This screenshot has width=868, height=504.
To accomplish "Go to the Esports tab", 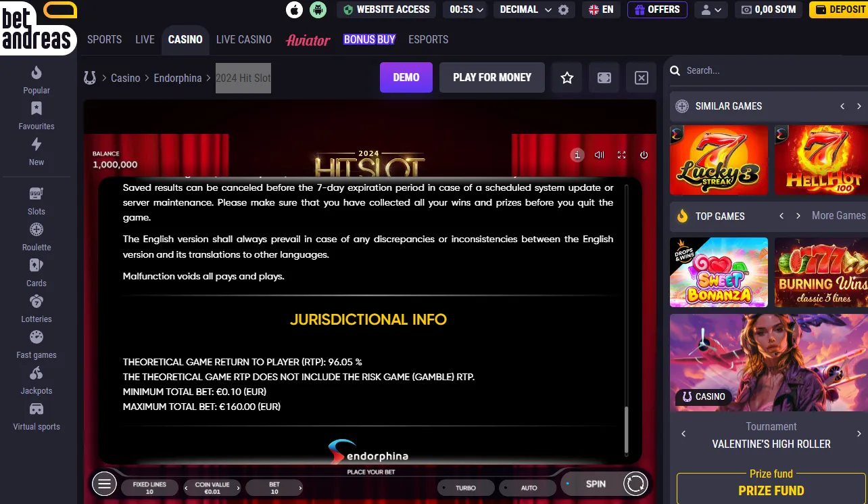I will point(429,39).
